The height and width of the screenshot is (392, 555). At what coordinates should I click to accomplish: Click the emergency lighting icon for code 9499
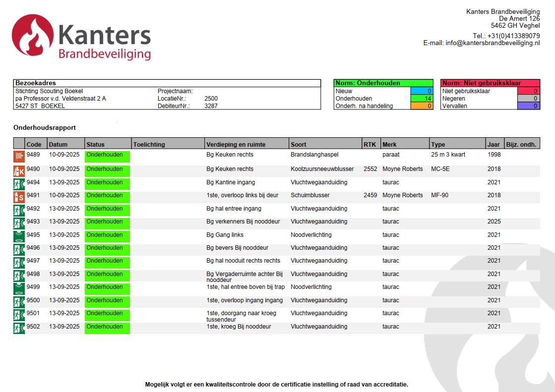19,289
